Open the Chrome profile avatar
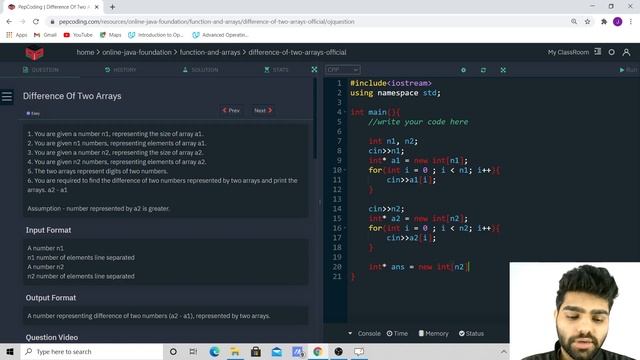The height and width of the screenshot is (360, 640). tap(618, 22)
